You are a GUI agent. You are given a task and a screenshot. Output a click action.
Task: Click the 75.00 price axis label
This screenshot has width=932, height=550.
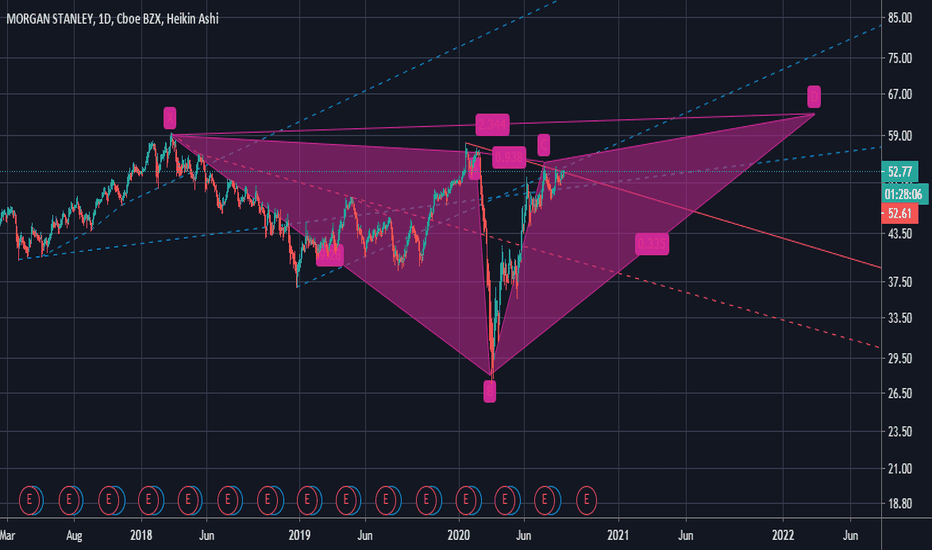point(899,58)
